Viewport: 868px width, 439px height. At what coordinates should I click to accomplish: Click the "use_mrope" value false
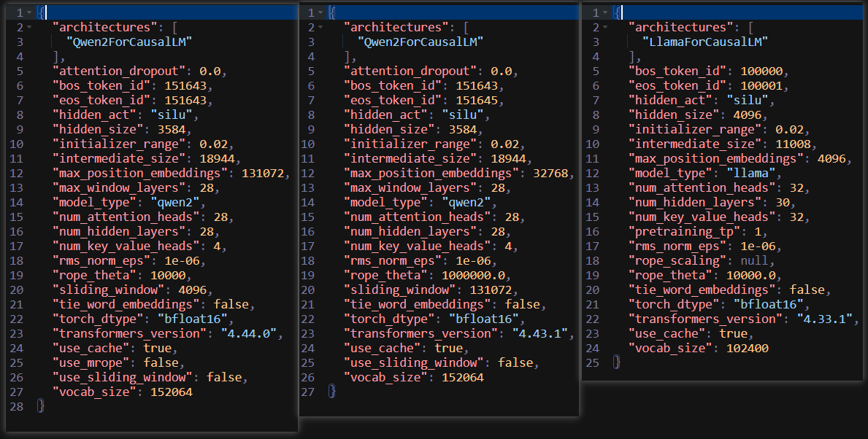161,362
